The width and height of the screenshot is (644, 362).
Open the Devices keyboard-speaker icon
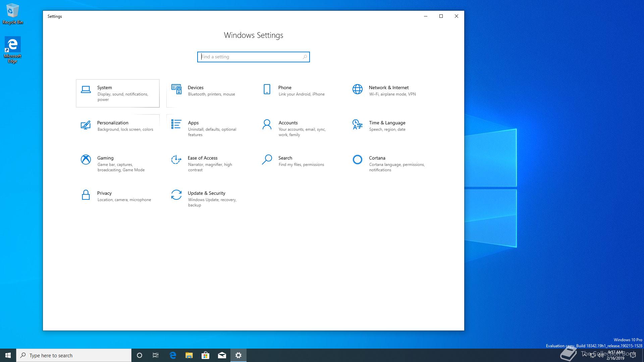176,89
